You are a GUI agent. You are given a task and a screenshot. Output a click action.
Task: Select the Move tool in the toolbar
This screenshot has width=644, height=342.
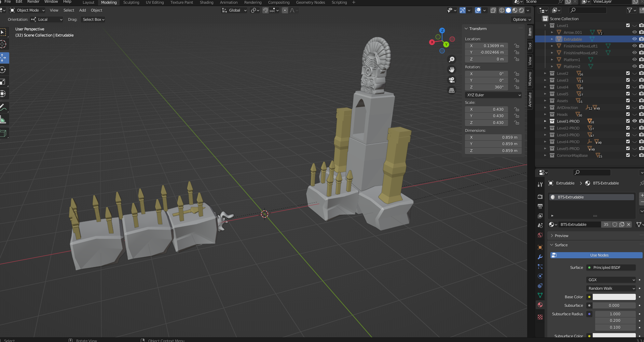coord(3,58)
